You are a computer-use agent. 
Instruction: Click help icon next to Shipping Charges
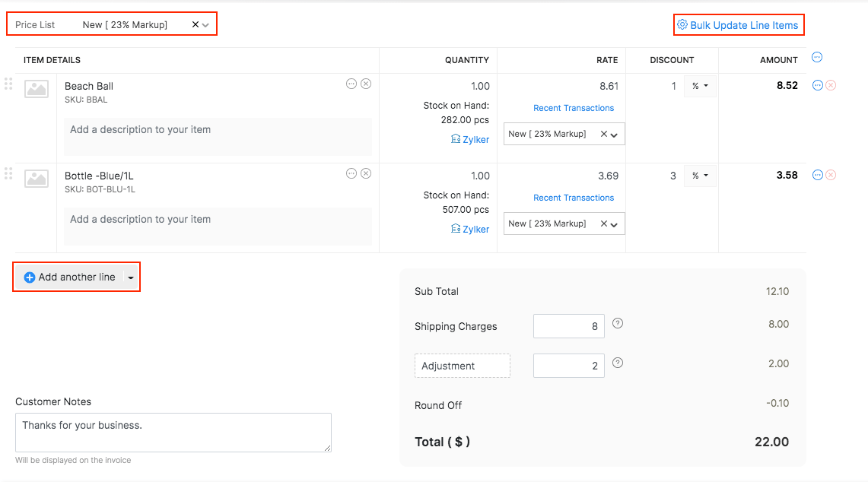617,323
